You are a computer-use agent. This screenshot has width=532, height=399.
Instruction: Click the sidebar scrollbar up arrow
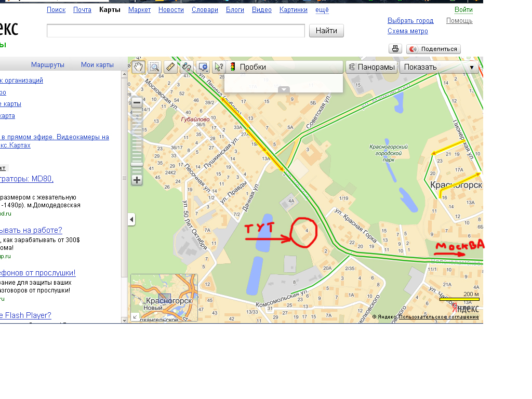(x=124, y=74)
